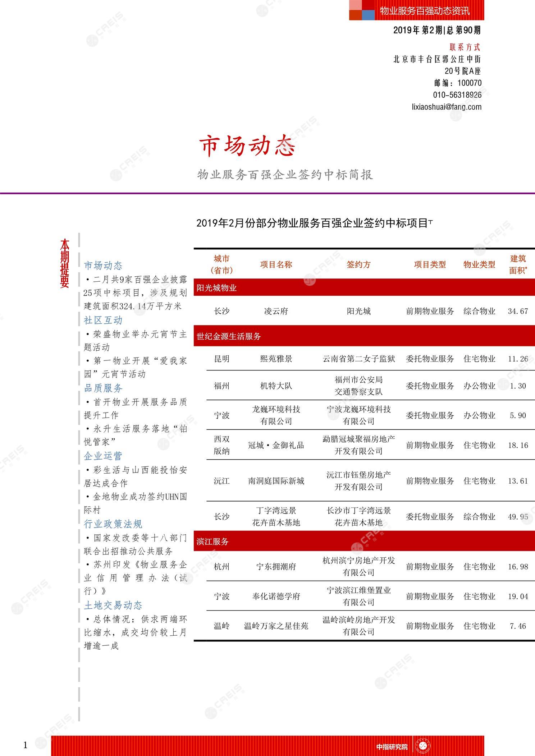This screenshot has height=756, width=535.
Task: Click the project cell 机特大队
Action: (x=276, y=386)
